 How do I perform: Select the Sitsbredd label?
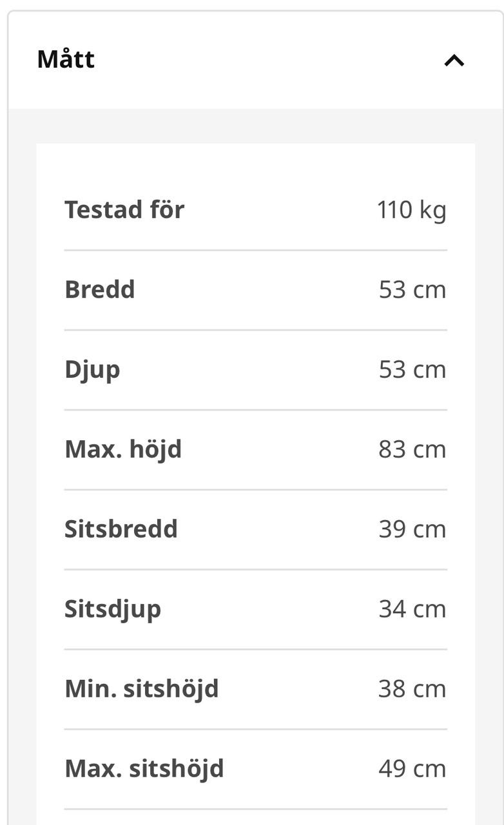point(121,529)
